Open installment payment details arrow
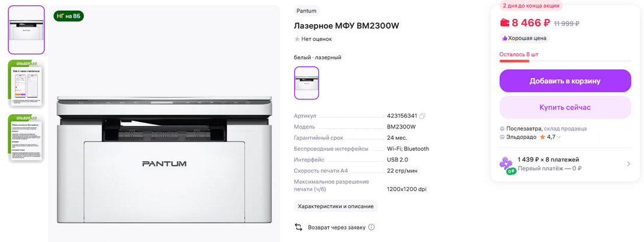Screen dimensions: 644x242 click(x=629, y=164)
